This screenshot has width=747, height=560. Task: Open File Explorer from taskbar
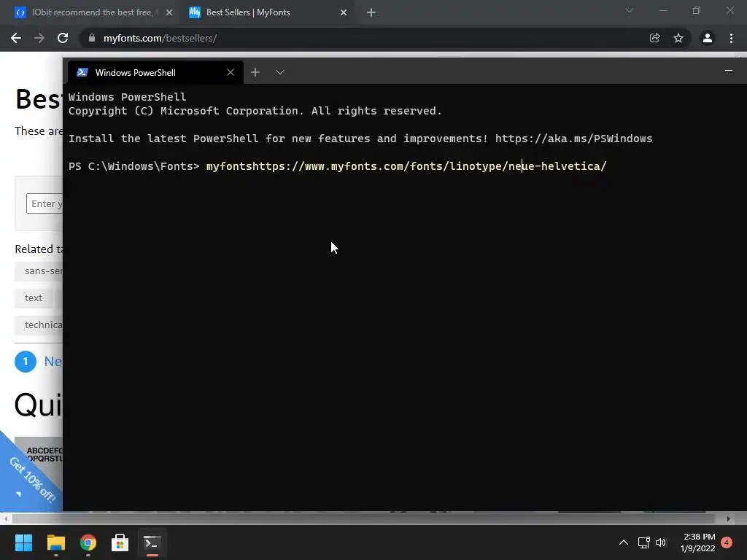coord(55,542)
